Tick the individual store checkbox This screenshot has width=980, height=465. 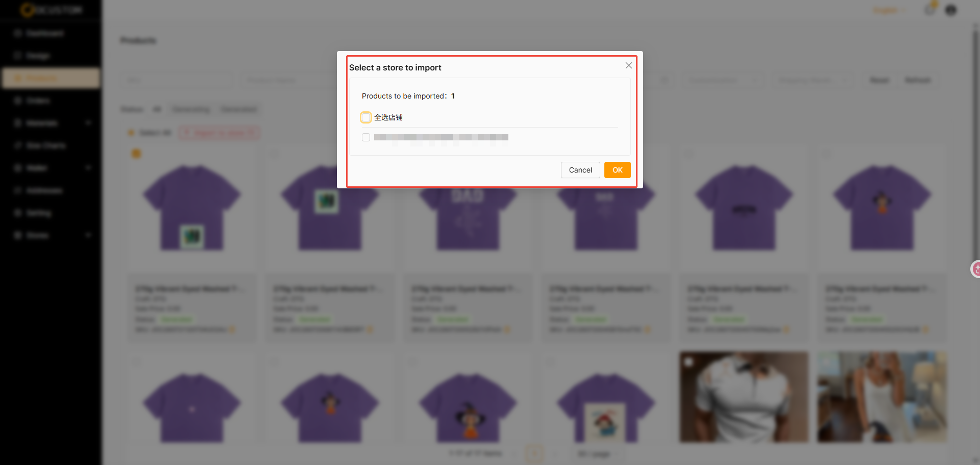[x=366, y=137]
